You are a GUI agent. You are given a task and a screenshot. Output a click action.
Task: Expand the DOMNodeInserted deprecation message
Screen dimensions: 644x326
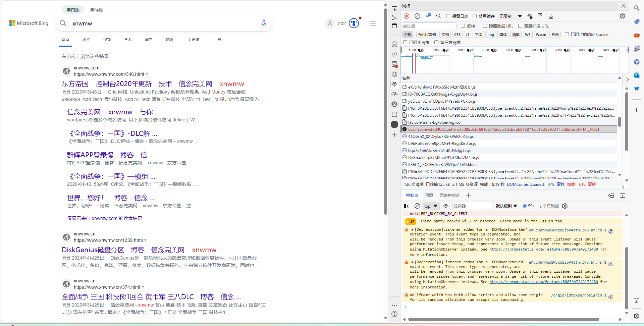[x=413, y=230]
